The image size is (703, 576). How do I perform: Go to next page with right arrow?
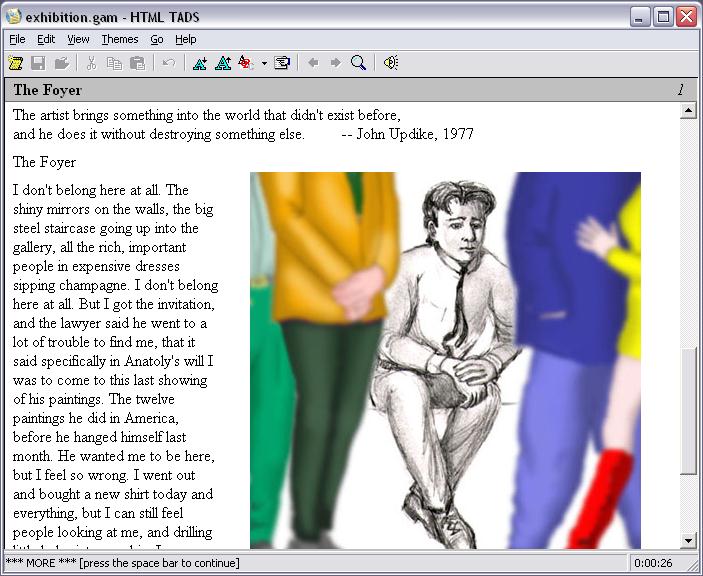pyautogui.click(x=335, y=63)
